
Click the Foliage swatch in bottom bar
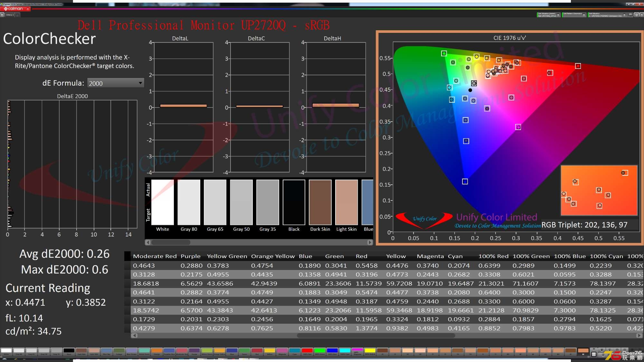119,351
